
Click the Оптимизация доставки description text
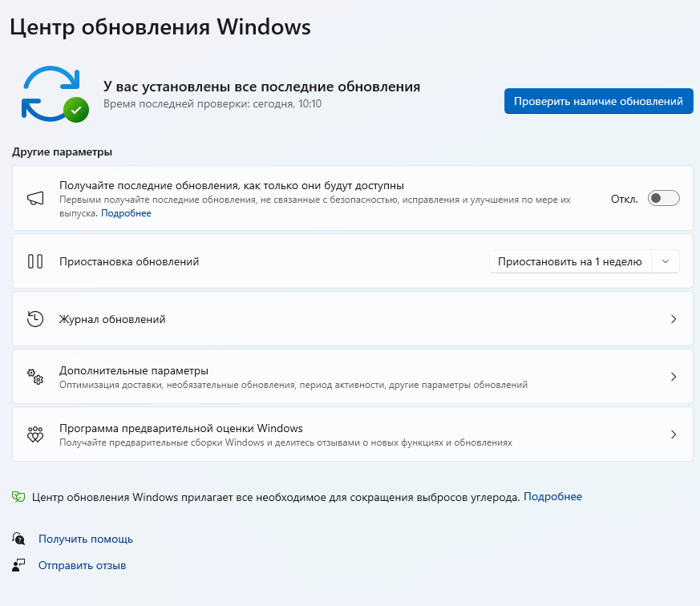click(x=293, y=385)
